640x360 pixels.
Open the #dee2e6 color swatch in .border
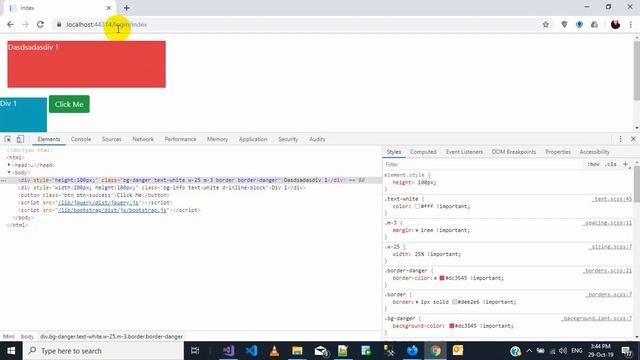[x=454, y=302]
